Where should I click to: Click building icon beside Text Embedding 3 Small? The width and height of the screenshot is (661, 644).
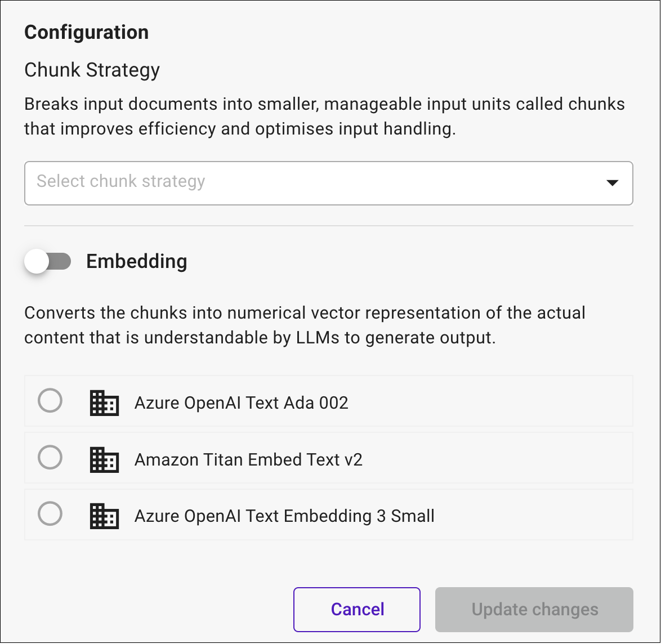coord(104,516)
